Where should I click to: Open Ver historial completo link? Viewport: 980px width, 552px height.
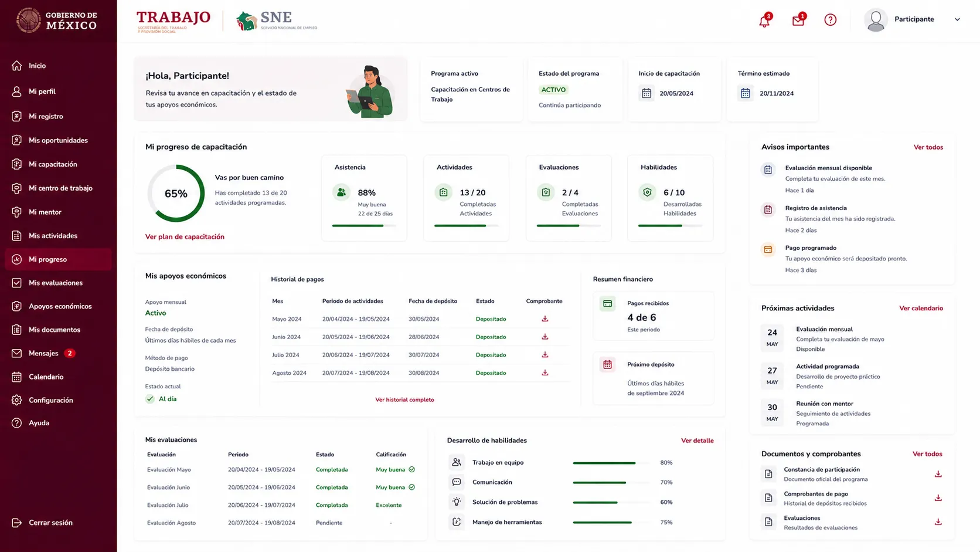404,400
